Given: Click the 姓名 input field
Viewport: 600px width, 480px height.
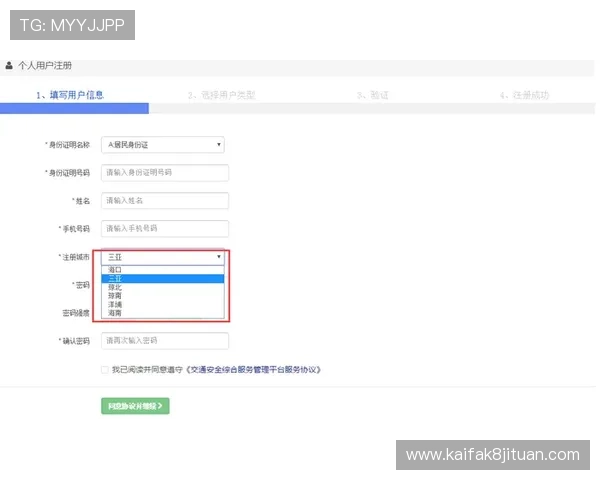Looking at the screenshot, I should click(x=165, y=201).
